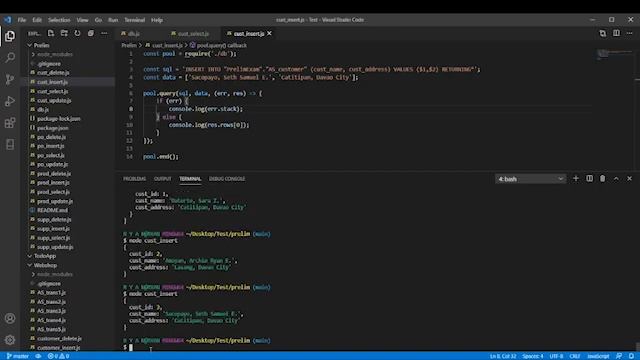The image size is (640, 360).
Task: Change encoding via UTF-8
Action: coord(556,356)
